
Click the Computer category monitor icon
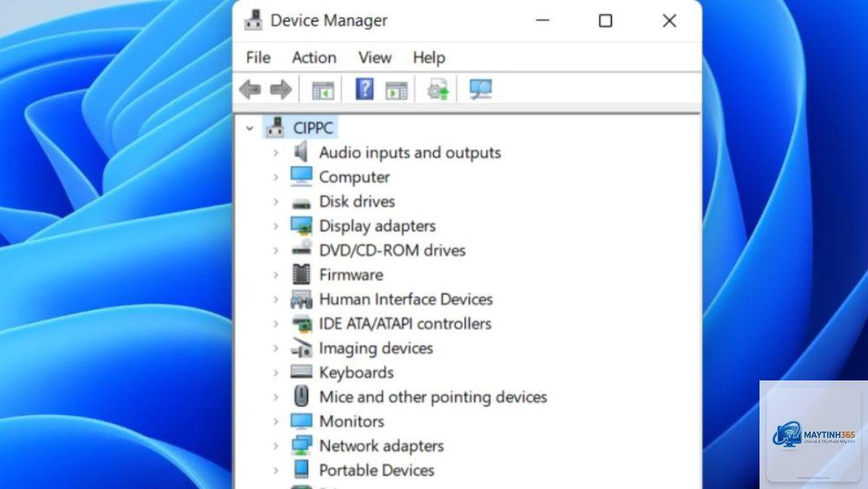[x=301, y=176]
